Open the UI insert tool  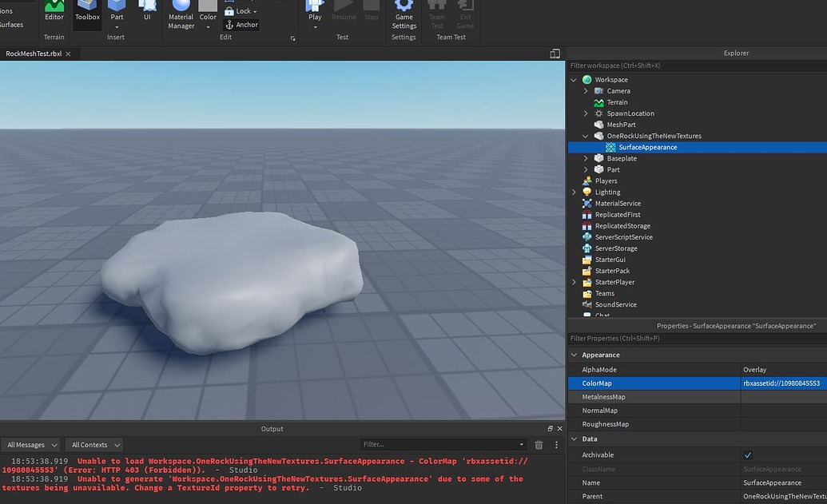tap(147, 12)
